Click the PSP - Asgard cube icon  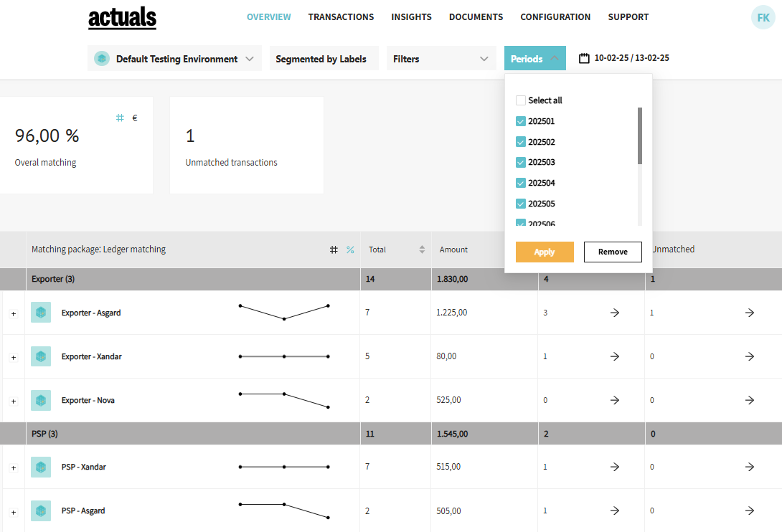coord(41,511)
